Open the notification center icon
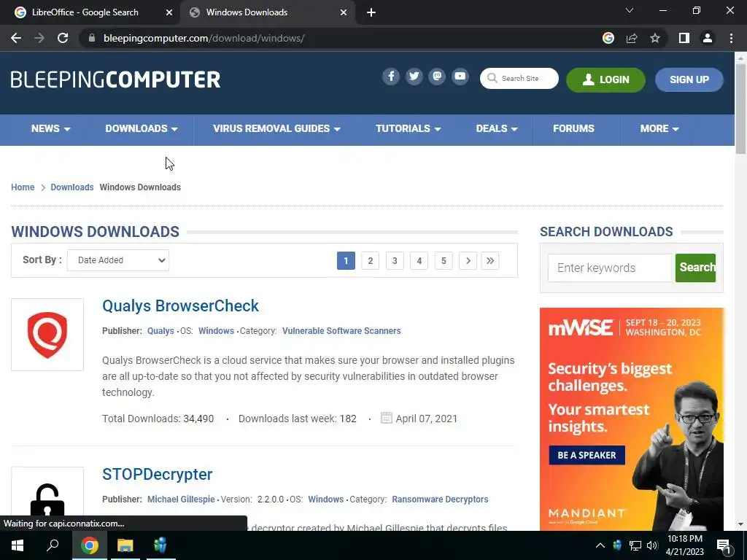This screenshot has height=560, width=747. (724, 545)
